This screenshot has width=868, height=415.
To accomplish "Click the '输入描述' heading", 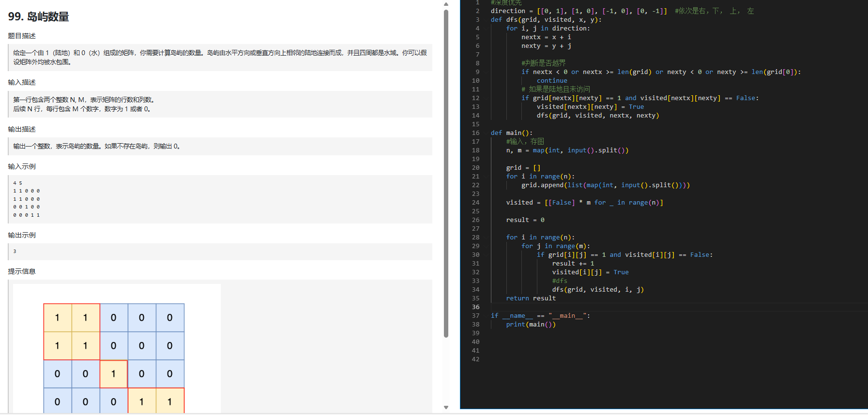I will pos(22,82).
